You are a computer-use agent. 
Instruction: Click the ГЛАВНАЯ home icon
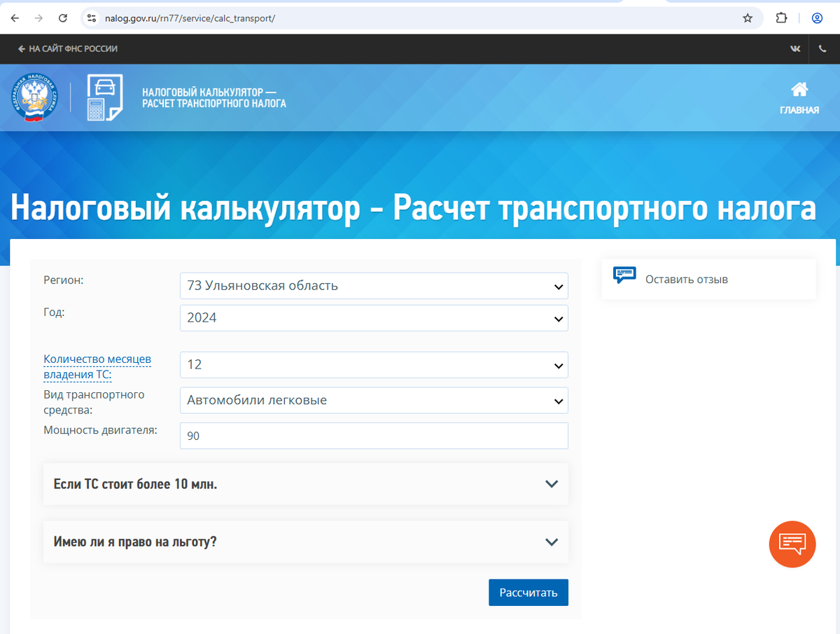pos(799,90)
